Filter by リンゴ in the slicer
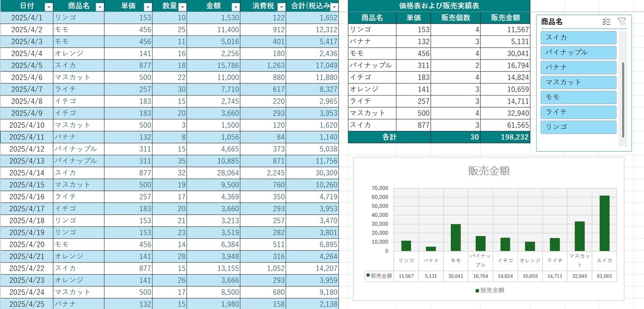The height and width of the screenshot is (309, 644). 579,127
